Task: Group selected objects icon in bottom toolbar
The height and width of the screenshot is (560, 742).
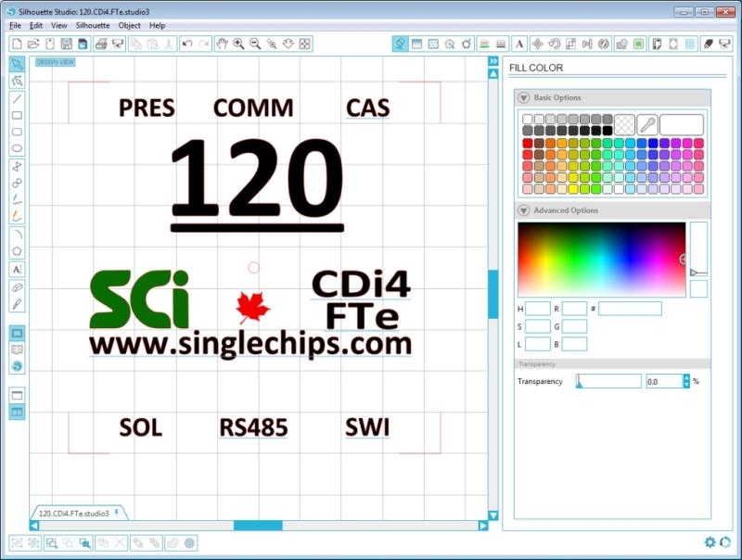Action: point(17,543)
